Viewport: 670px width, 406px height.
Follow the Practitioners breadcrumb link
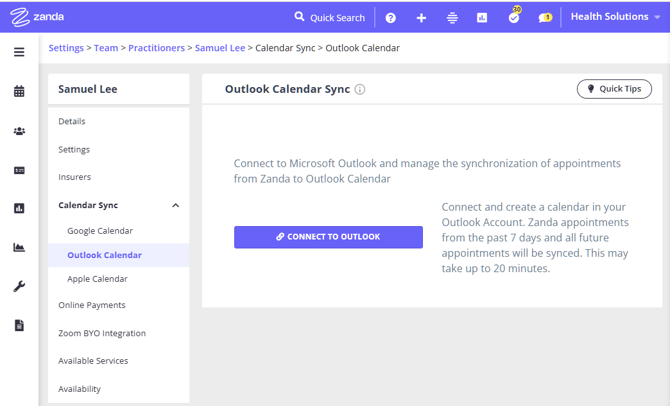pyautogui.click(x=156, y=48)
